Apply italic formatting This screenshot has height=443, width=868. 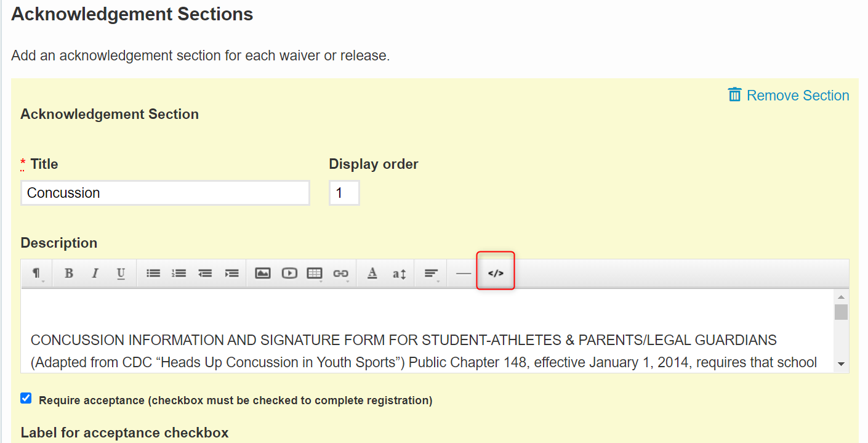(x=95, y=274)
